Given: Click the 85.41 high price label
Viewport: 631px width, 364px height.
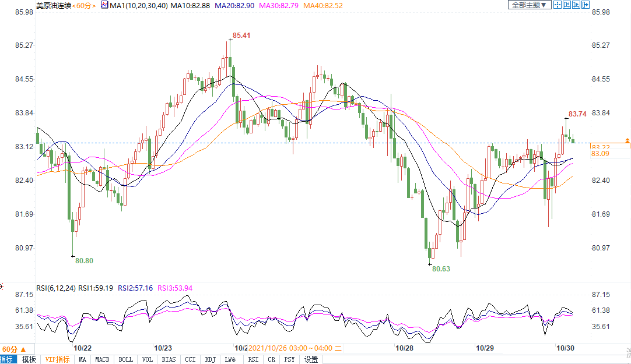Looking at the screenshot, I should pyautogui.click(x=241, y=36).
